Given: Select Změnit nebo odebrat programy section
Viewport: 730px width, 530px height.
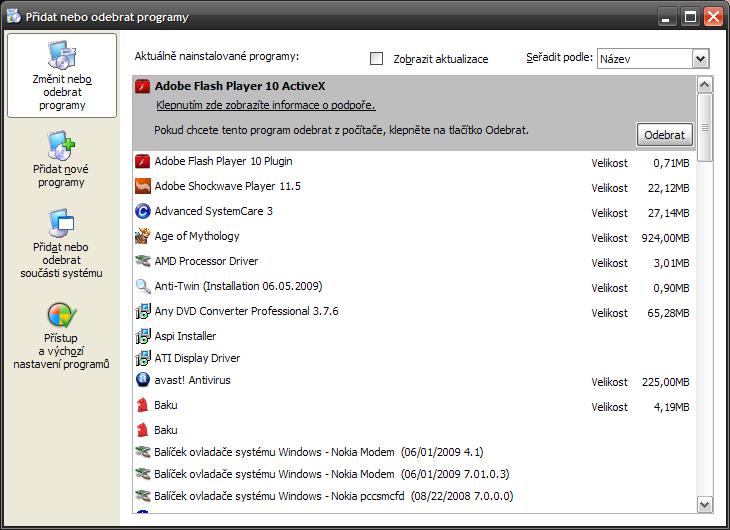Looking at the screenshot, I should pos(61,76).
